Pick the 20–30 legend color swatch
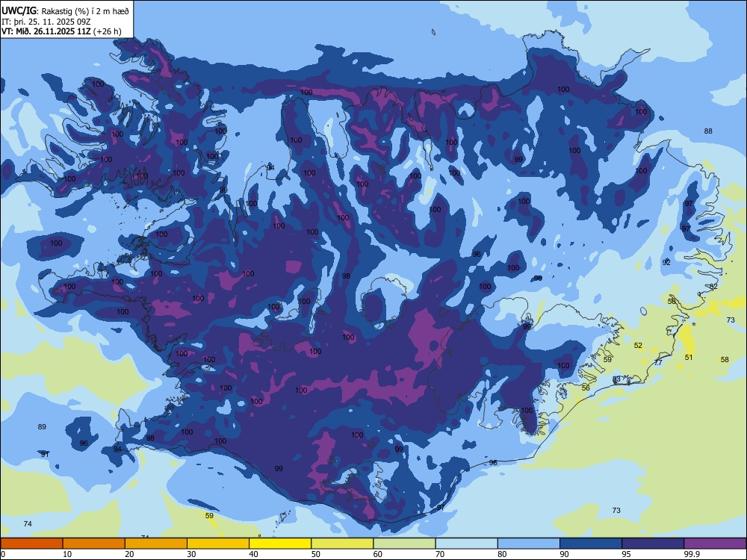747x560 pixels. click(x=156, y=544)
